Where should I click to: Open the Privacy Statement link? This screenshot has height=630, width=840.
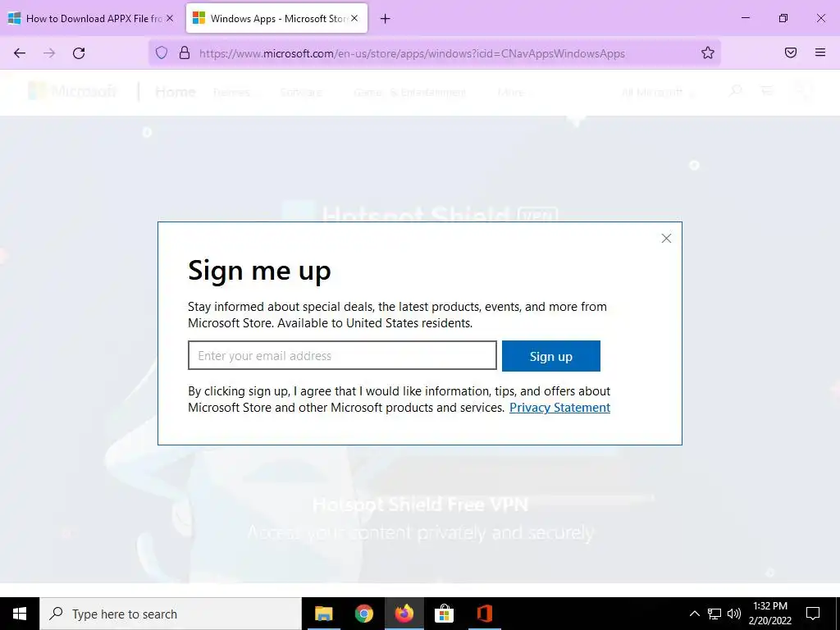(x=559, y=408)
